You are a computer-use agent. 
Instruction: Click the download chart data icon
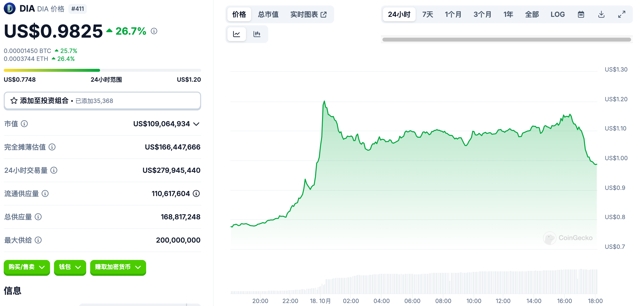601,15
